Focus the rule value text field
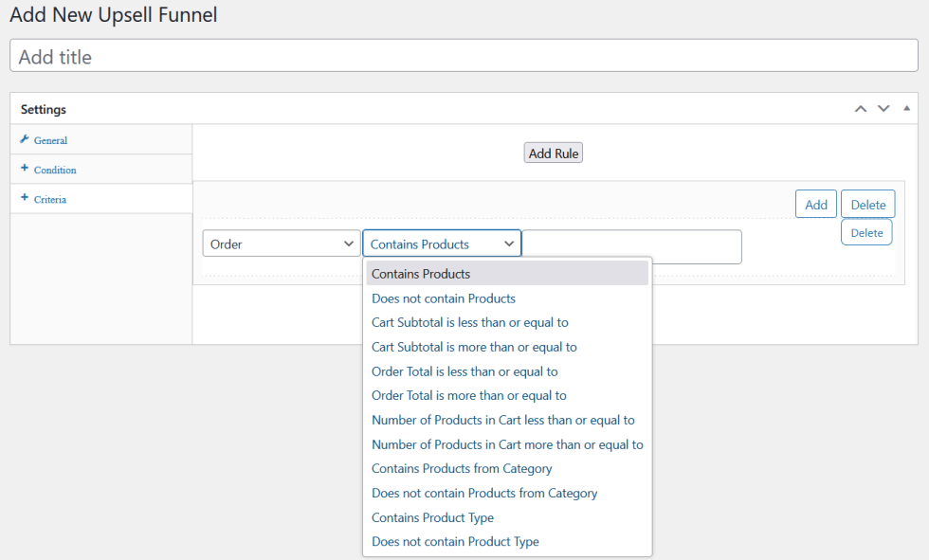The height and width of the screenshot is (560, 929). pyautogui.click(x=632, y=246)
